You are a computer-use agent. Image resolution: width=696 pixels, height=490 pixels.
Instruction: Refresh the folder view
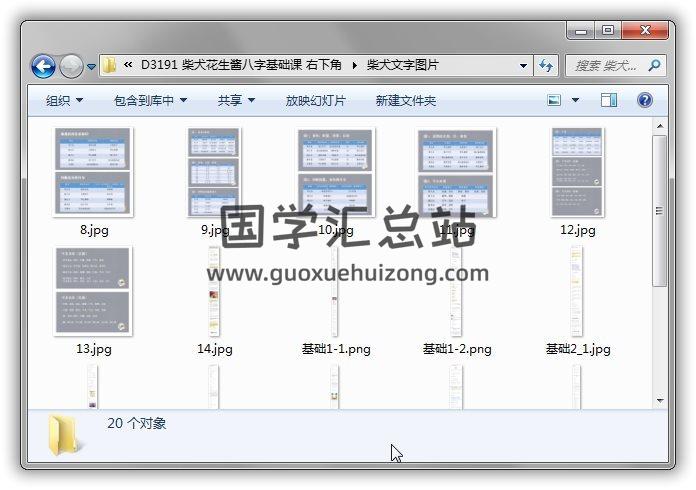click(x=546, y=66)
